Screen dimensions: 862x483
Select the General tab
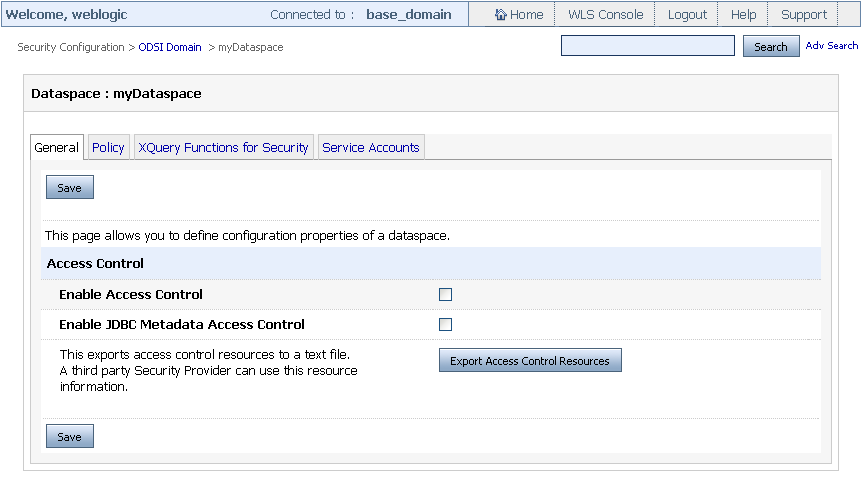point(57,147)
